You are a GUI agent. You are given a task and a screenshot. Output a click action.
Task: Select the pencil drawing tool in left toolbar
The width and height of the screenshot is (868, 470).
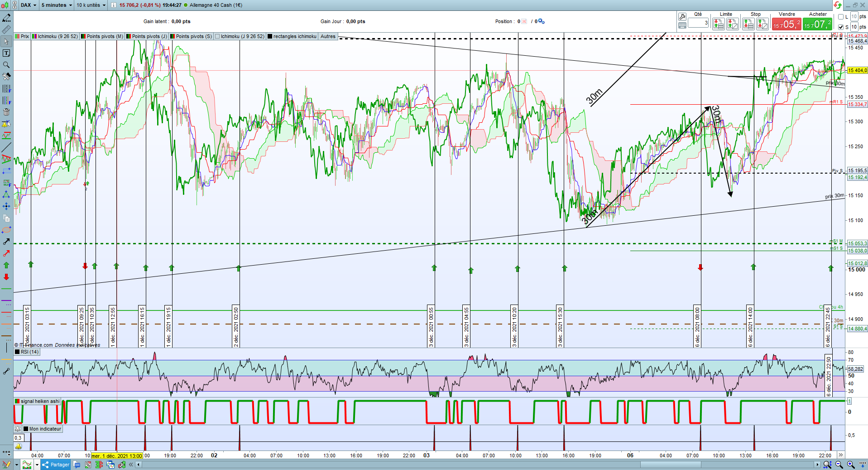click(6, 18)
